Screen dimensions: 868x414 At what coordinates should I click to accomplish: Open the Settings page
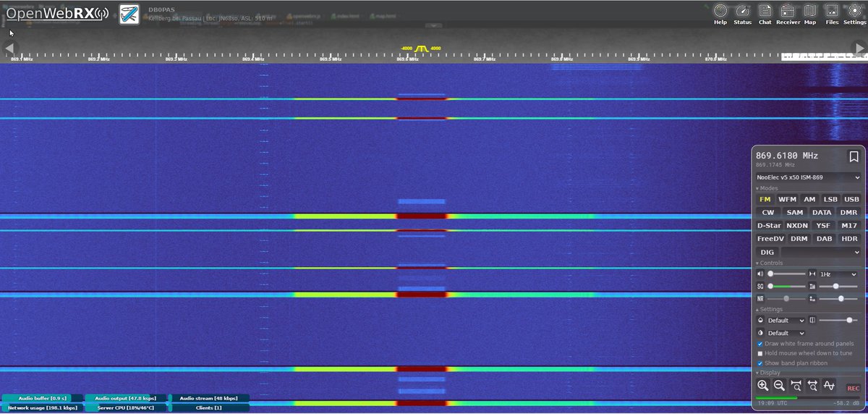[x=854, y=14]
